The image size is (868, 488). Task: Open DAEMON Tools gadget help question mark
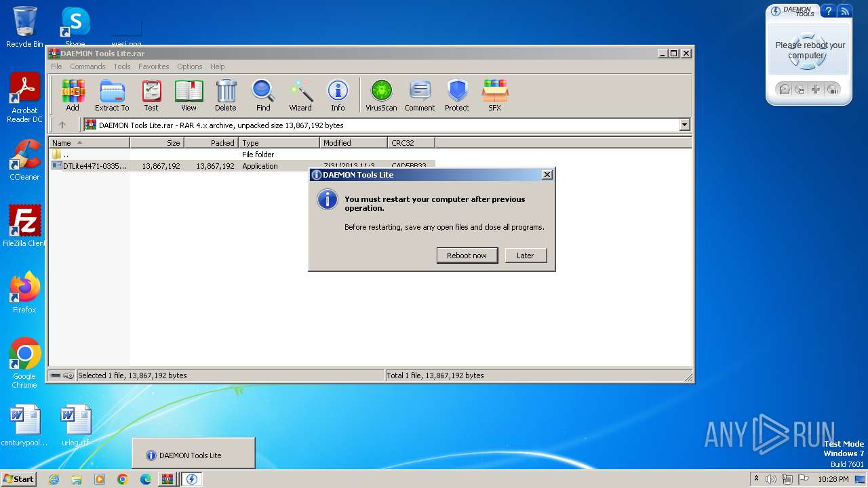(827, 11)
